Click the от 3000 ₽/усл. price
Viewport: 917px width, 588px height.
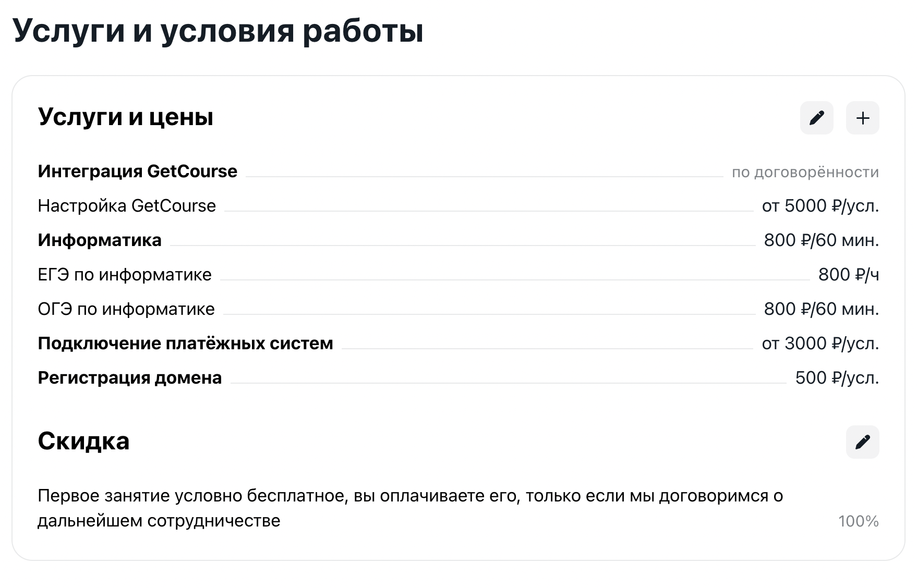pos(820,343)
